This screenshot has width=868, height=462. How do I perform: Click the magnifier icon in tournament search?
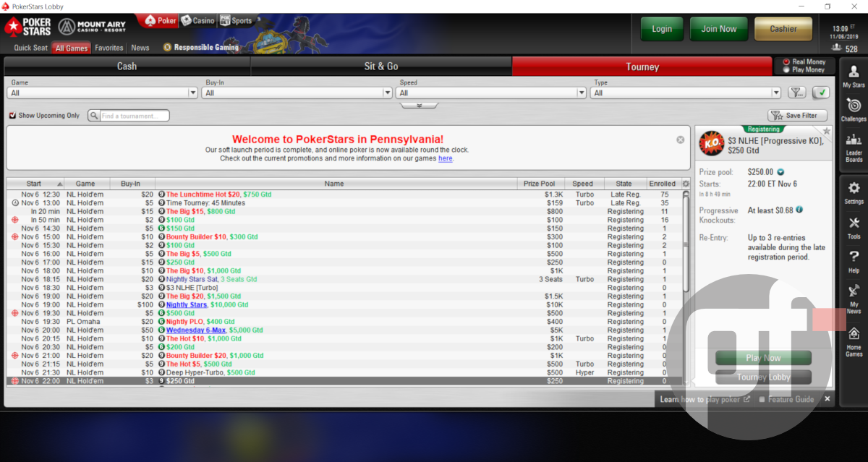[x=95, y=116]
